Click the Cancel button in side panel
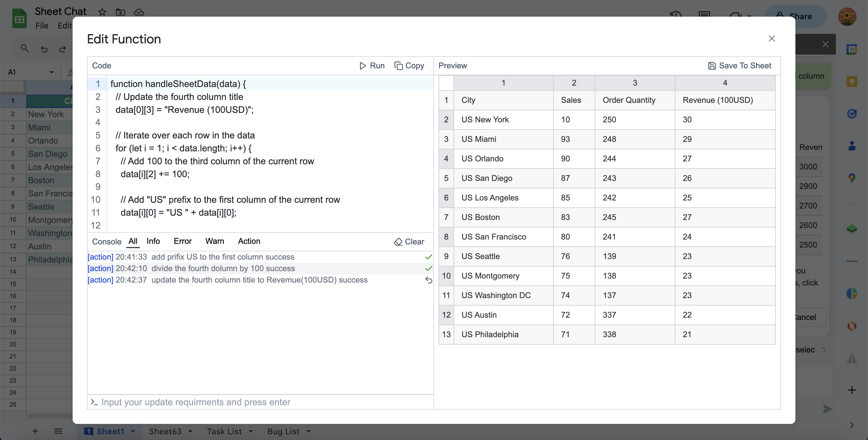This screenshot has height=440, width=868. [806, 317]
